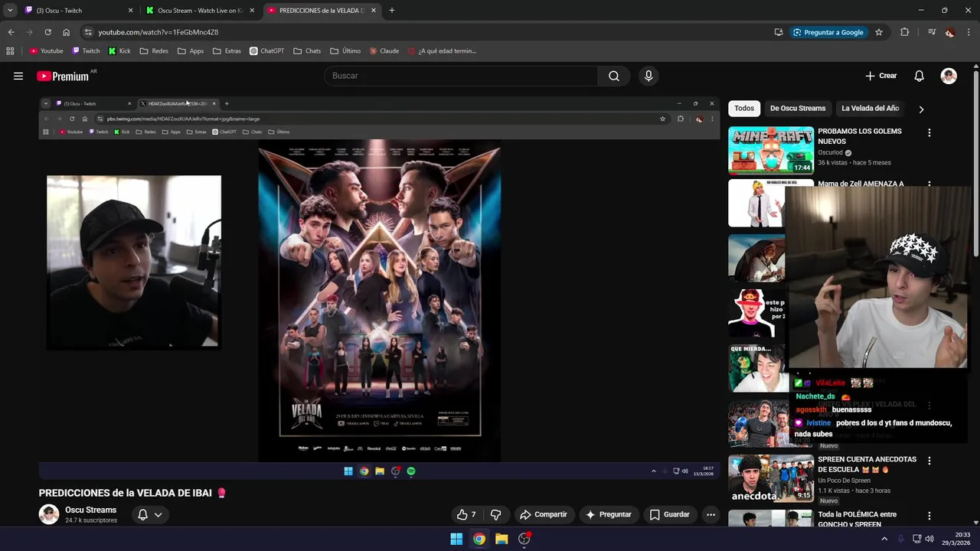
Task: Open the SPREEN CUENTA ANECDOTAS thumbnail
Action: [x=771, y=478]
